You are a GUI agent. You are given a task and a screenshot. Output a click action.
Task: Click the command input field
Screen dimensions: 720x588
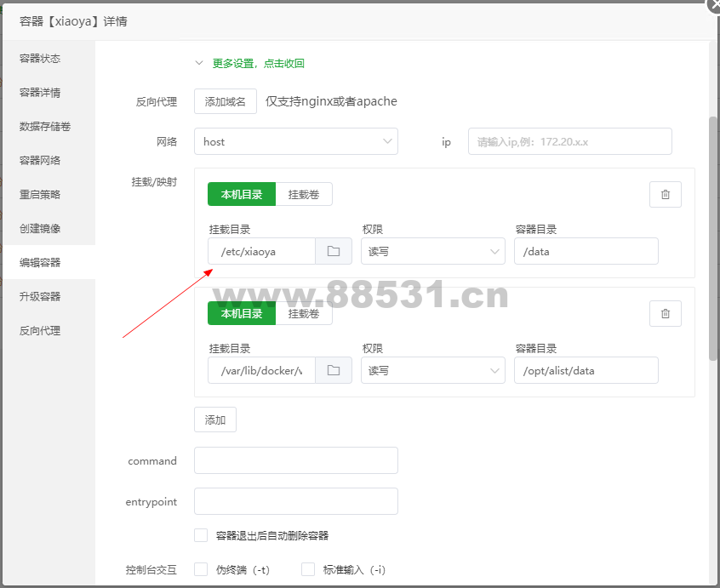[x=295, y=460]
